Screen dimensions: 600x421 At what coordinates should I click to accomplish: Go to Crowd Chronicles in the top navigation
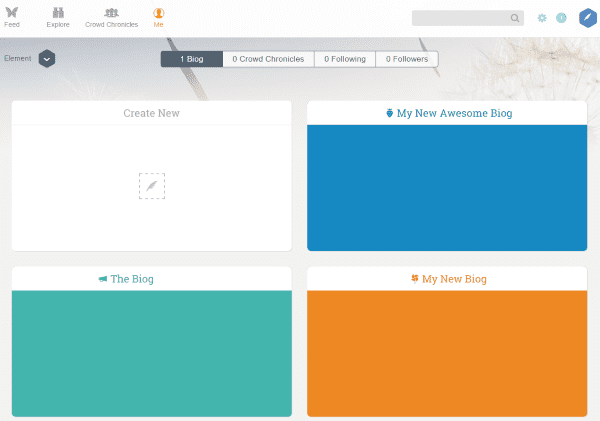pyautogui.click(x=111, y=13)
